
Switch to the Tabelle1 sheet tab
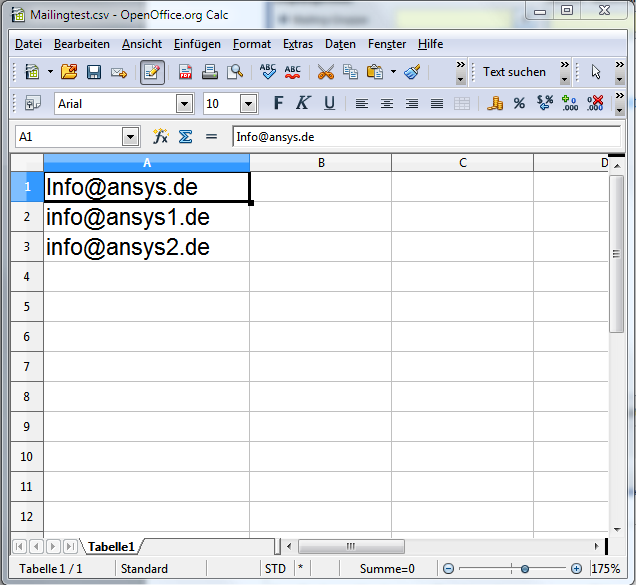tap(111, 546)
